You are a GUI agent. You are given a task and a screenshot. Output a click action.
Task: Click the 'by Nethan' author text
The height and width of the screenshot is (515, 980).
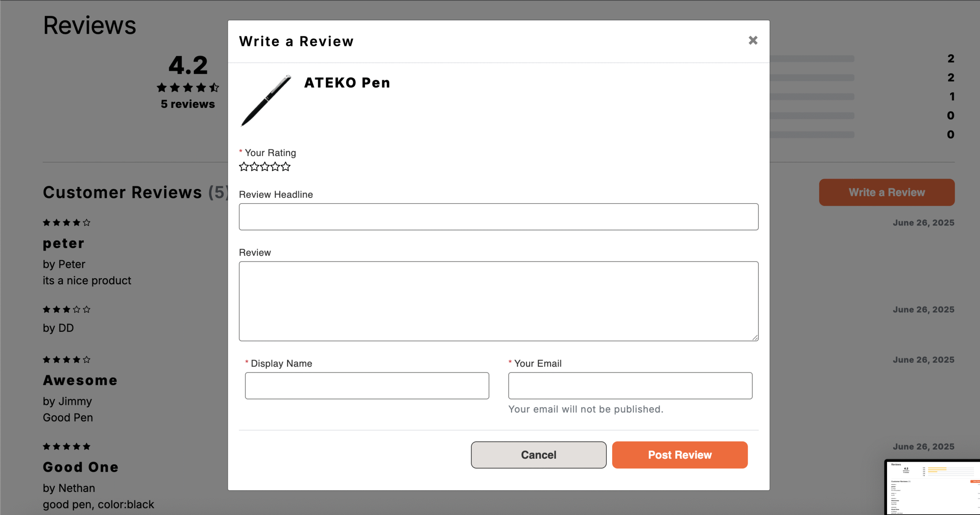(x=69, y=488)
